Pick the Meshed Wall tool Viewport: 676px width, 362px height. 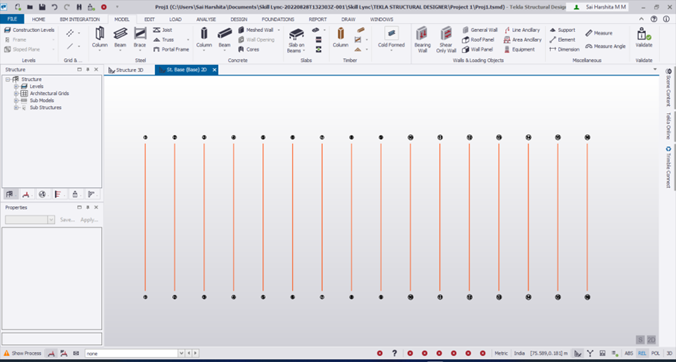click(x=256, y=30)
